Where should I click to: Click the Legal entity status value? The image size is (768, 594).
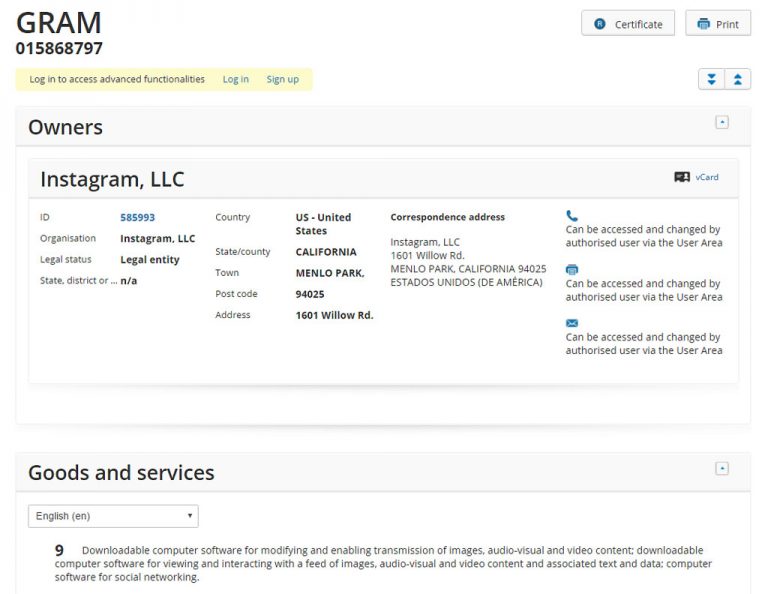click(x=150, y=260)
